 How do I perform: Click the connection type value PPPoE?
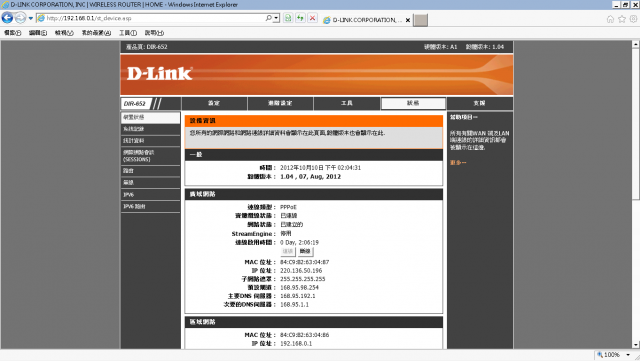288,207
